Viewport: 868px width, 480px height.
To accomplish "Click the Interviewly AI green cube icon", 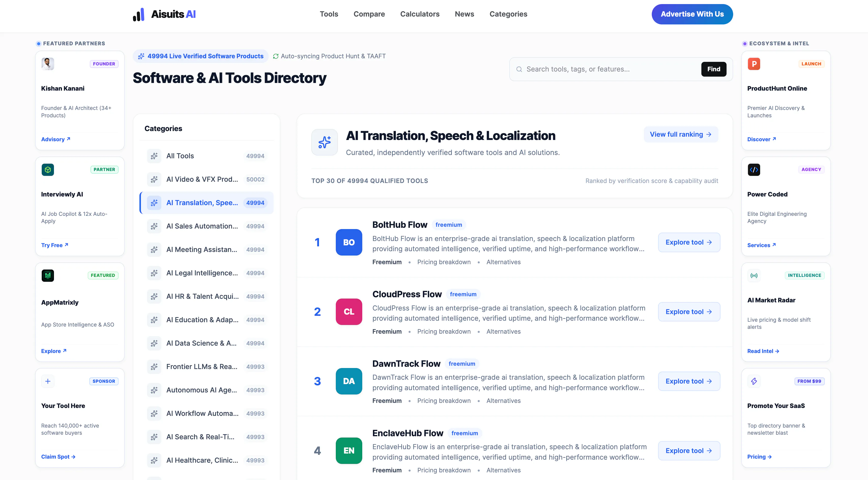I will pos(48,170).
